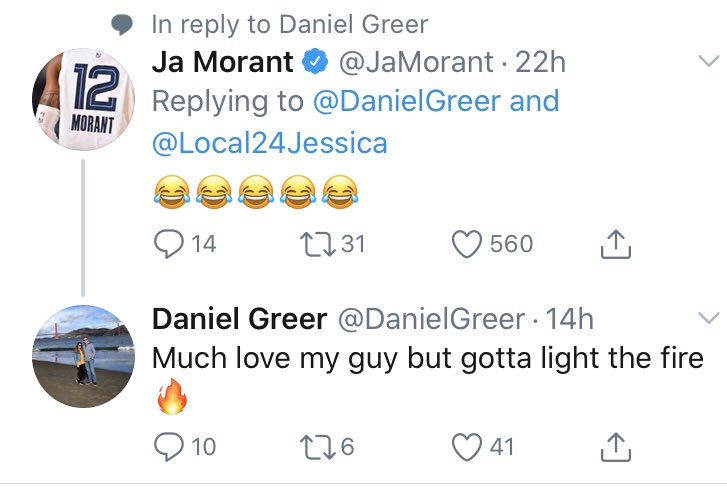Open options chevron on Ja Morant's tweet
This screenshot has width=727, height=487.
click(x=707, y=62)
